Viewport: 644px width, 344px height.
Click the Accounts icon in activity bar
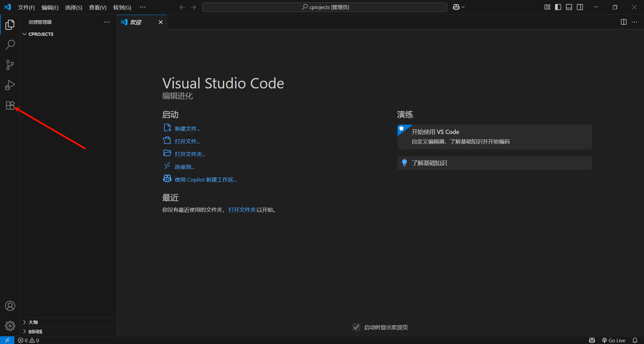click(x=10, y=306)
